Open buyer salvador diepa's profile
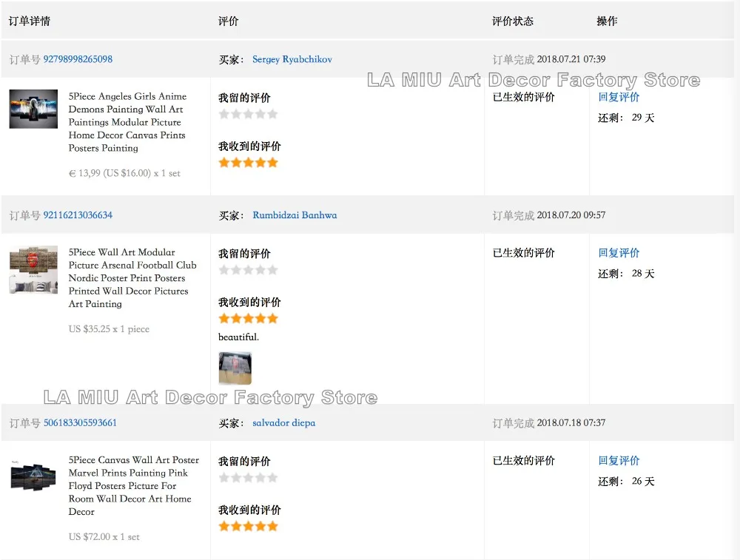 (x=283, y=423)
